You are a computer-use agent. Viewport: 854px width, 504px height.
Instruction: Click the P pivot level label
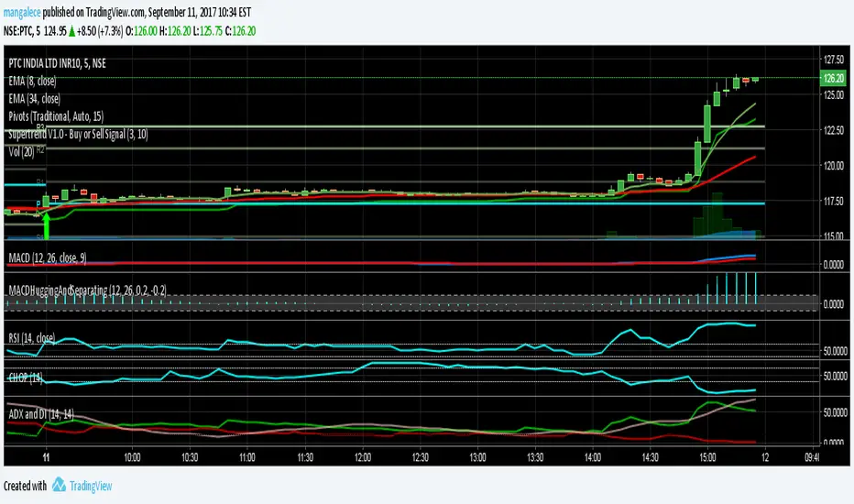tap(38, 203)
